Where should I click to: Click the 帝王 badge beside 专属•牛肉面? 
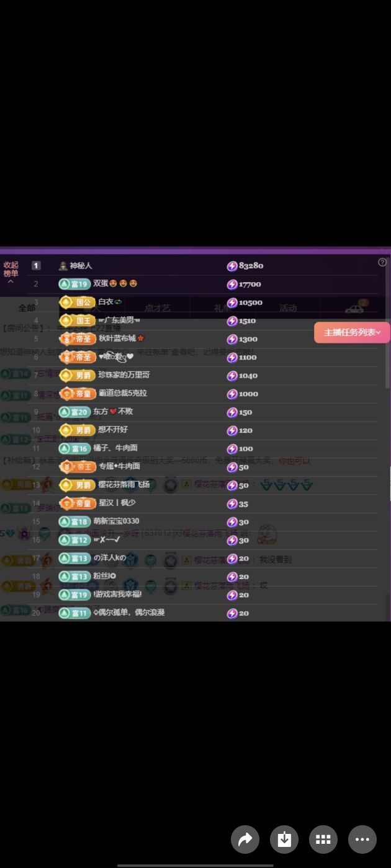coord(78,466)
